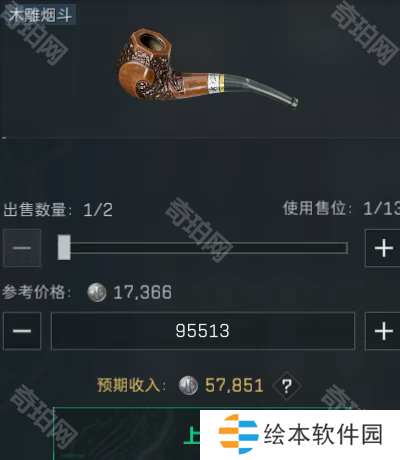Decrease the sale quantity with minus button
400x460 pixels.
point(22,248)
